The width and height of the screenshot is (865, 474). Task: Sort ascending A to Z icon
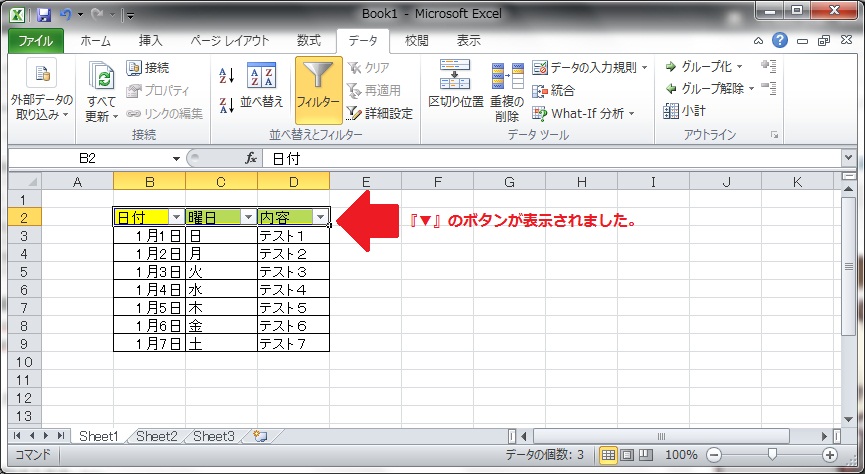point(227,76)
